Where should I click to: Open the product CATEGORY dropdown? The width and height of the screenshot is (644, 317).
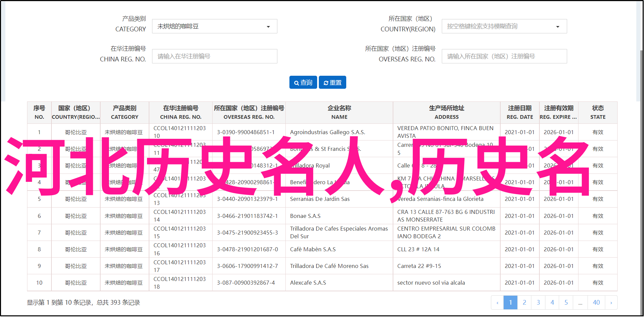(214, 26)
